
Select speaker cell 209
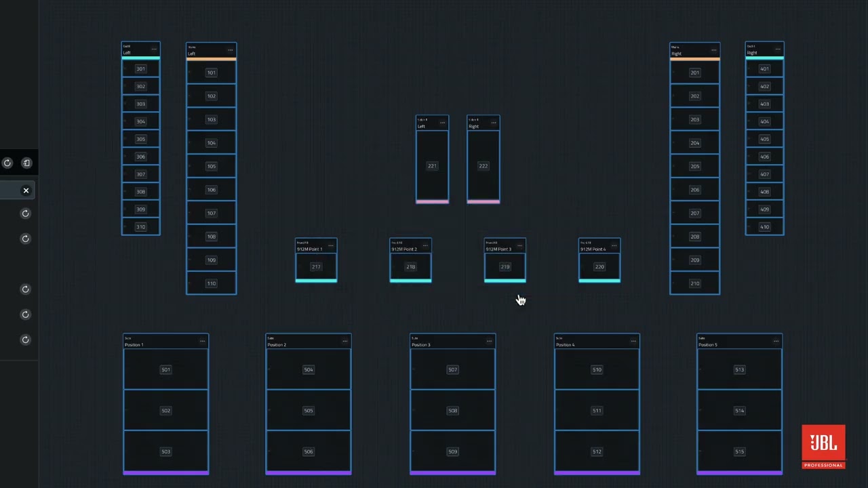pos(694,260)
